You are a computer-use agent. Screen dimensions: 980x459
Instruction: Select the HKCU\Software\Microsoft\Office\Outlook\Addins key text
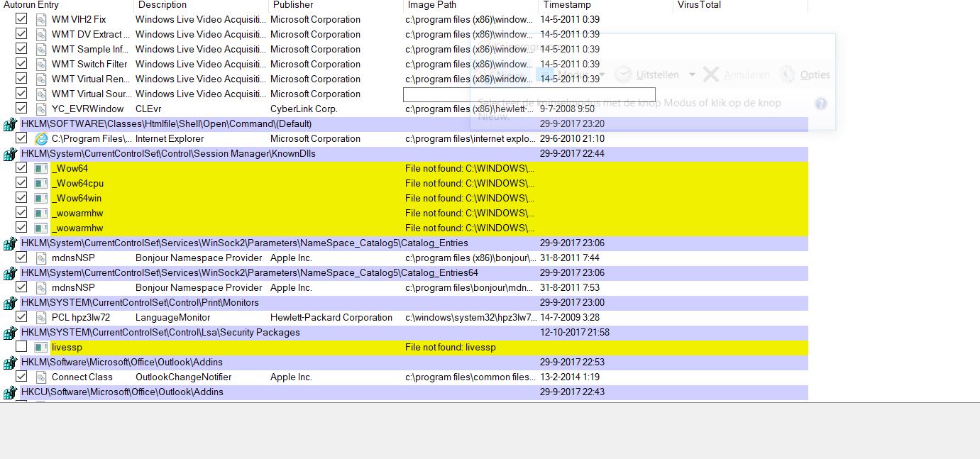[x=122, y=392]
